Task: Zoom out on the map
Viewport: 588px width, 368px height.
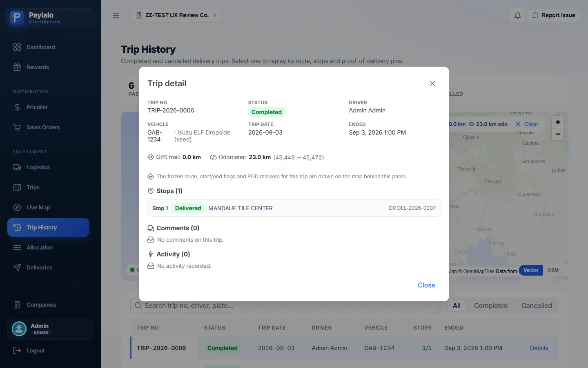Action: pos(558,134)
